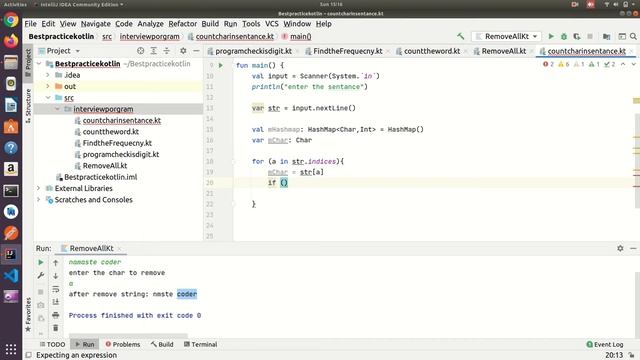This screenshot has width=640, height=360.
Task: Open the TODO tool window
Action: click(x=52, y=344)
